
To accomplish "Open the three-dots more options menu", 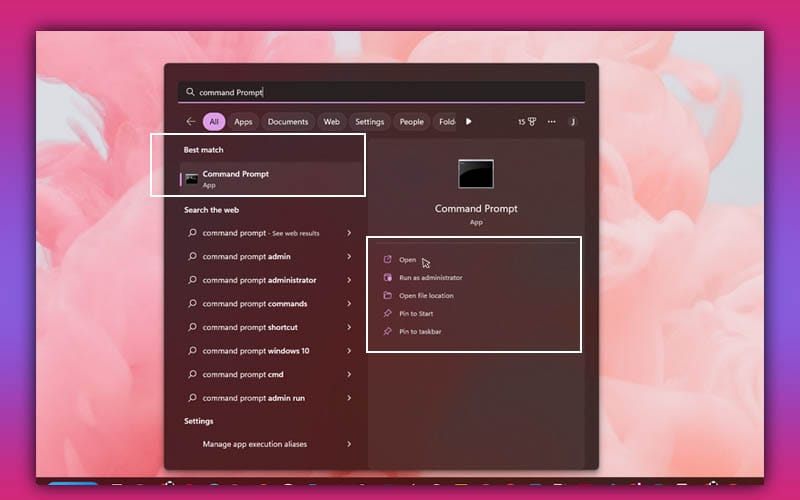I will tap(551, 122).
